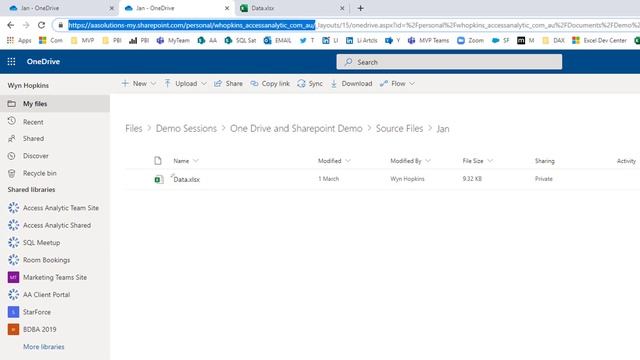Image resolution: width=640 pixels, height=360 pixels.
Task: Click the Download toolbar button
Action: pos(351,84)
